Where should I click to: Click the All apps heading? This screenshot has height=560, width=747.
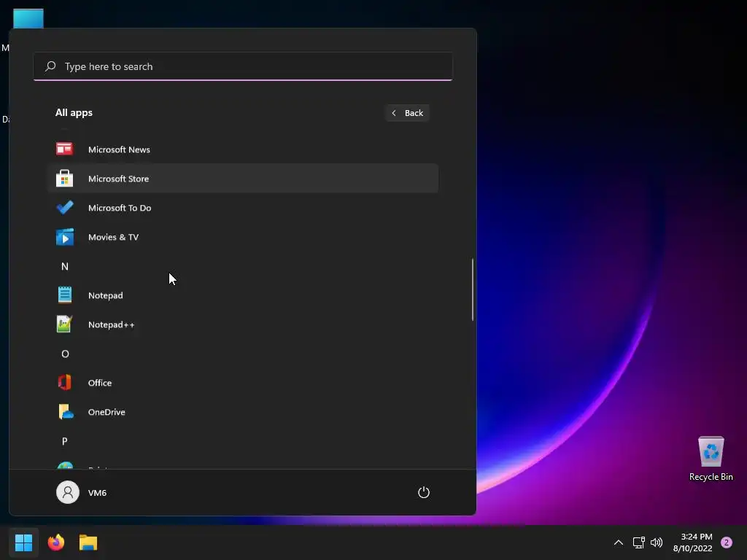(x=74, y=112)
